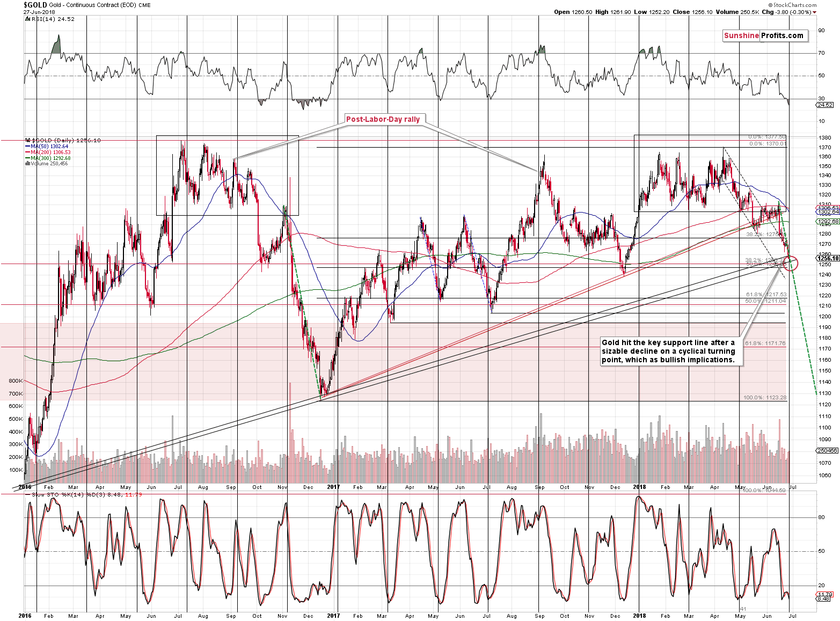Click the '50.0%: 1211.04' retracement label
The height and width of the screenshot is (621, 840).
(766, 301)
